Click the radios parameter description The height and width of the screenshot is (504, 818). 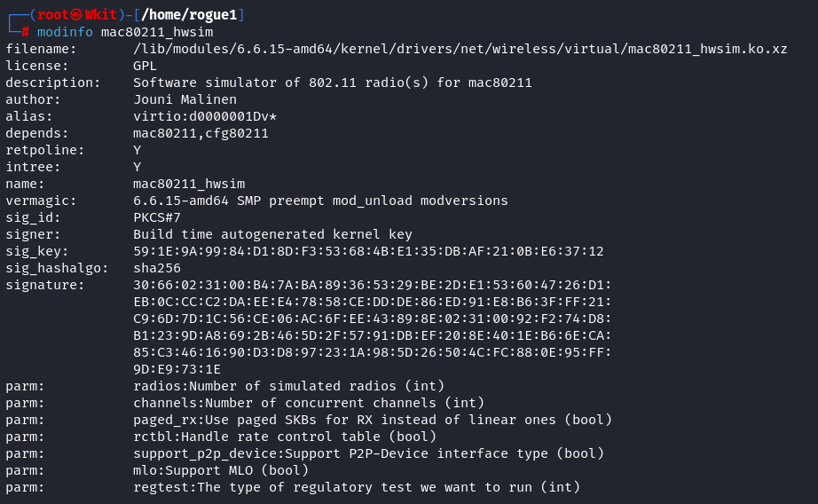(x=288, y=386)
